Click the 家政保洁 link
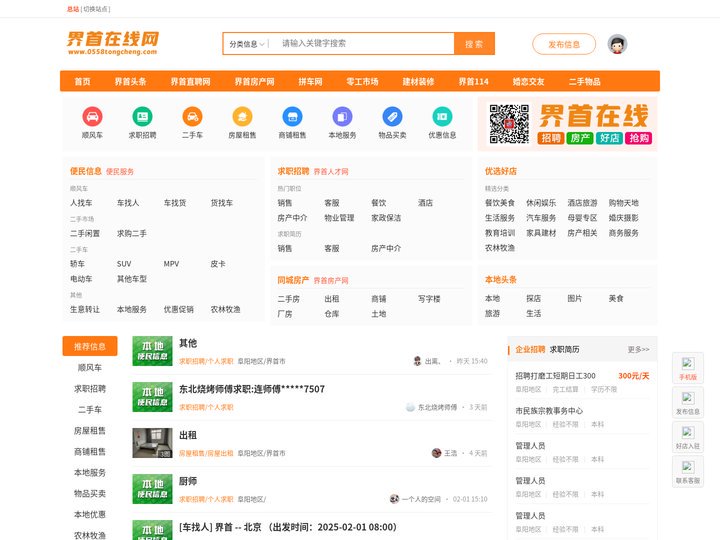This screenshot has height=540, width=720. [386, 218]
